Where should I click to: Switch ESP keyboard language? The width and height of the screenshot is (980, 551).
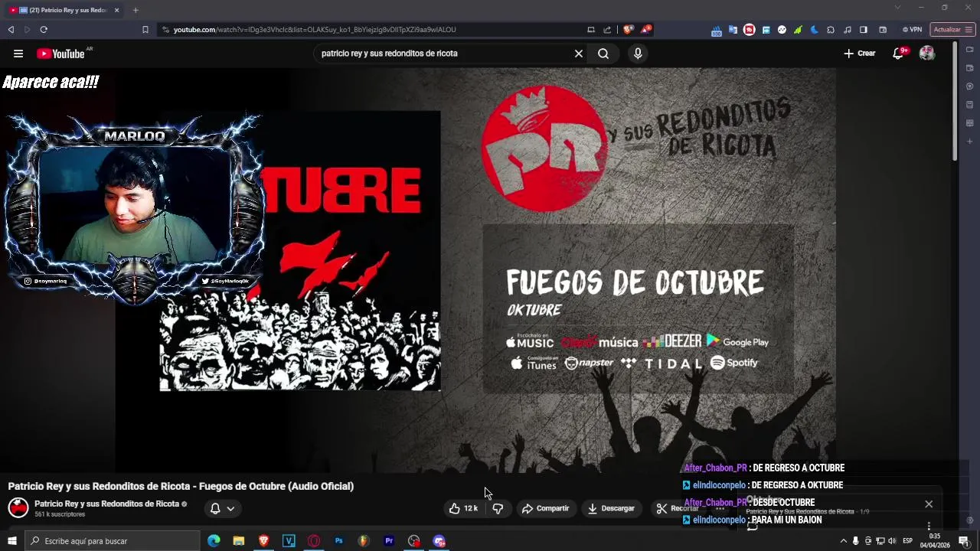[x=907, y=541]
